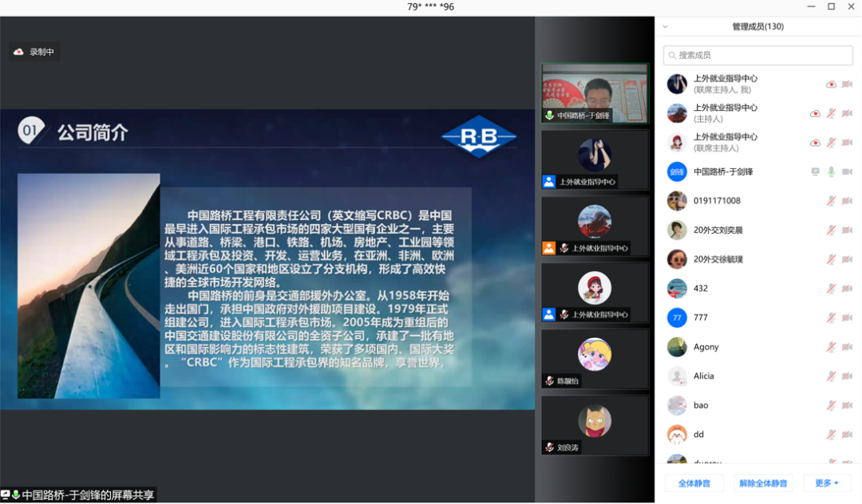Click the camera icon of 中国路桥-于剑锋
Viewport: 862px width, 504px height.
tap(846, 171)
